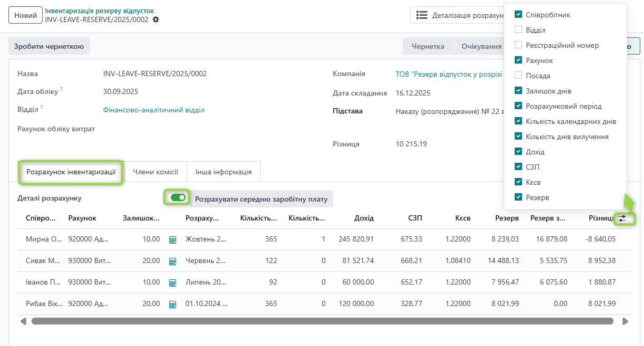The image size is (644, 346).
Task: Open the column settings adjust icon
Action: (623, 218)
